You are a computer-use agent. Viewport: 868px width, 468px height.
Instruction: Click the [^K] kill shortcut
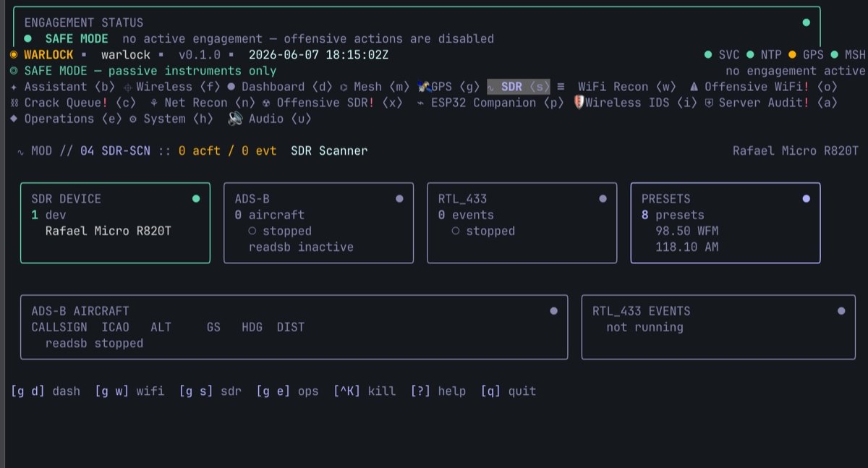point(365,391)
